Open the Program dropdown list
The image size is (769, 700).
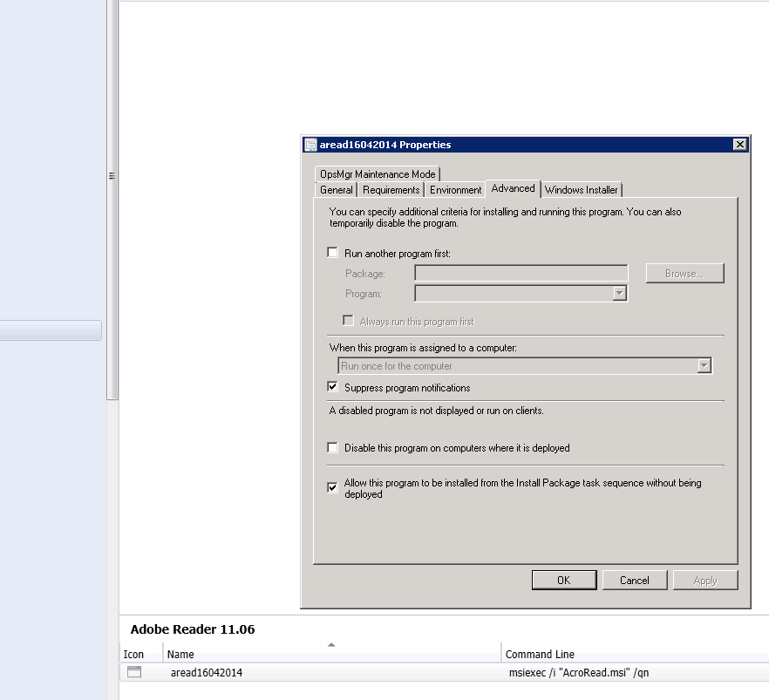[x=619, y=294]
